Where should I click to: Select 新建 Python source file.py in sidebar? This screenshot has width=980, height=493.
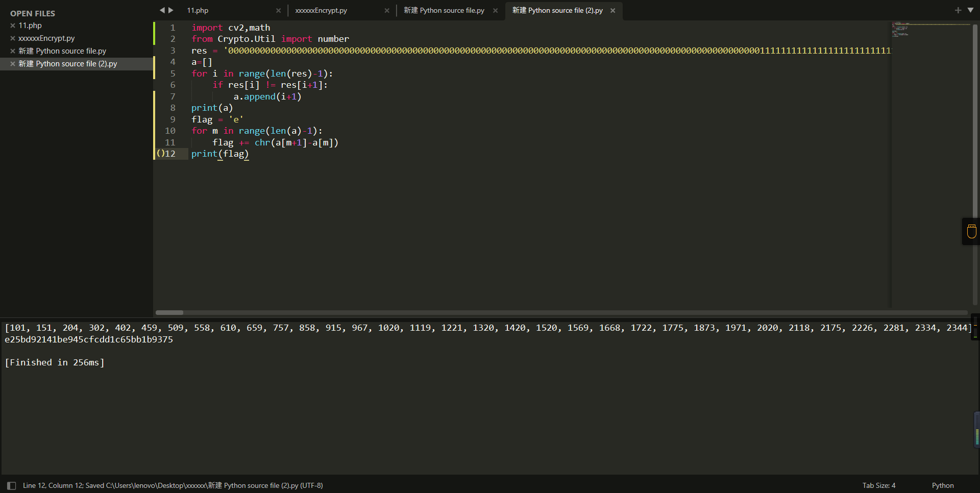(x=62, y=51)
